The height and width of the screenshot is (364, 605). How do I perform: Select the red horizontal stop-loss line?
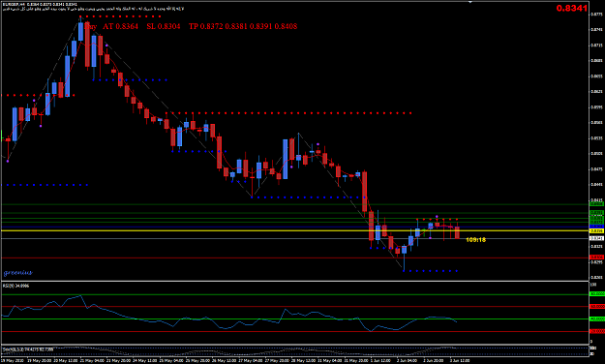click(295, 258)
